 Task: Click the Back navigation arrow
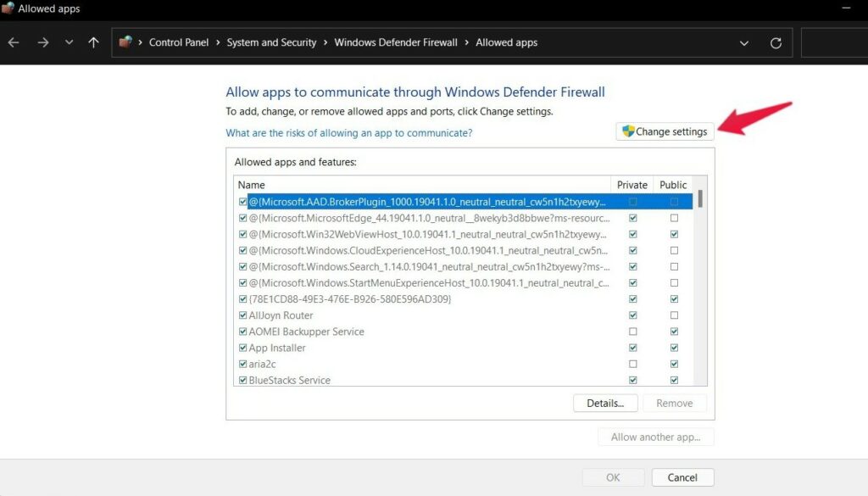coord(14,42)
